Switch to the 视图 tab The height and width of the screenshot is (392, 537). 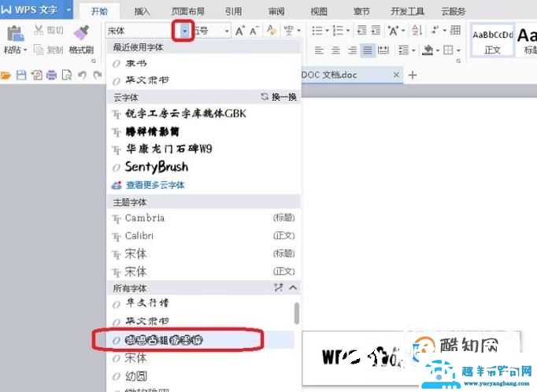coord(319,12)
